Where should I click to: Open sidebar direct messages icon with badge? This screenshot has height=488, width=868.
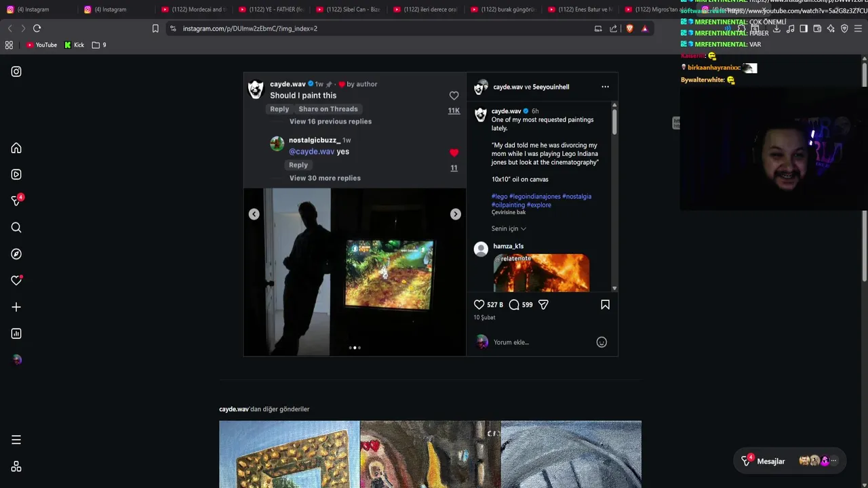pyautogui.click(x=17, y=201)
